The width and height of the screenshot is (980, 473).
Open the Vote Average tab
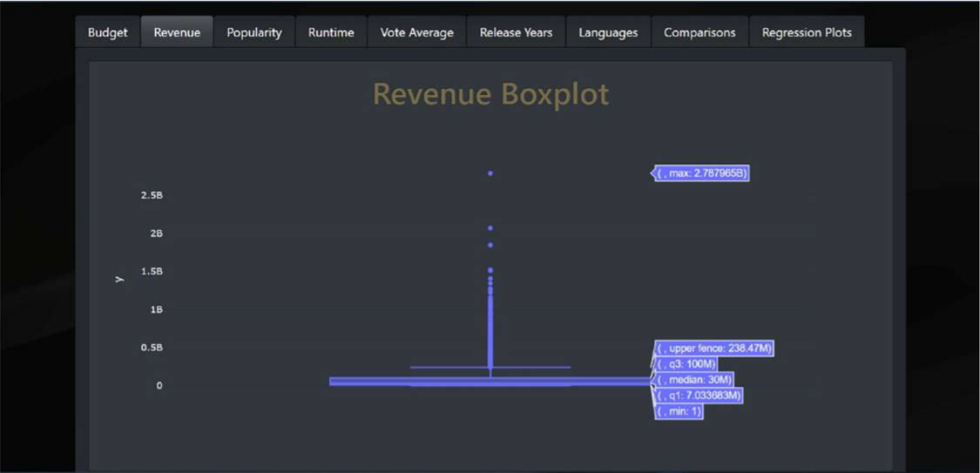pos(416,32)
